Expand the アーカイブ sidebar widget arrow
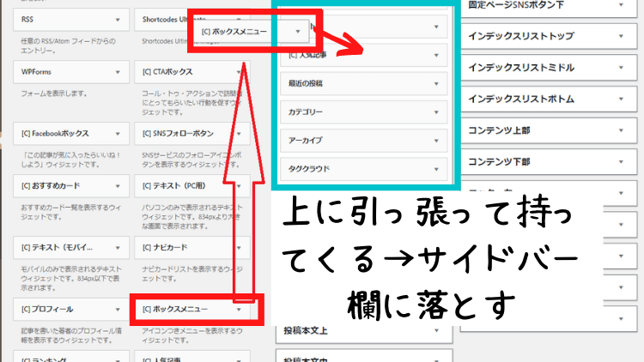Image resolution: width=644 pixels, height=362 pixels. pos(435,141)
